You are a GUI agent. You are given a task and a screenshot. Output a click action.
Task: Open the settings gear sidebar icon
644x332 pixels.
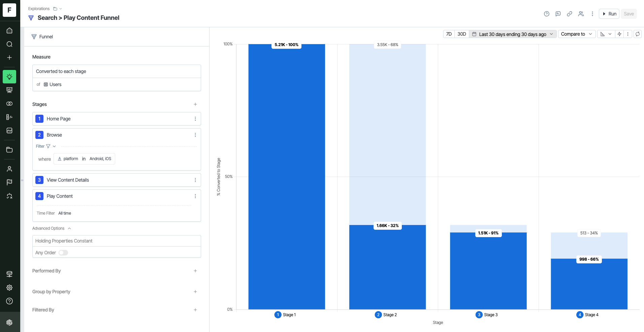(9, 288)
